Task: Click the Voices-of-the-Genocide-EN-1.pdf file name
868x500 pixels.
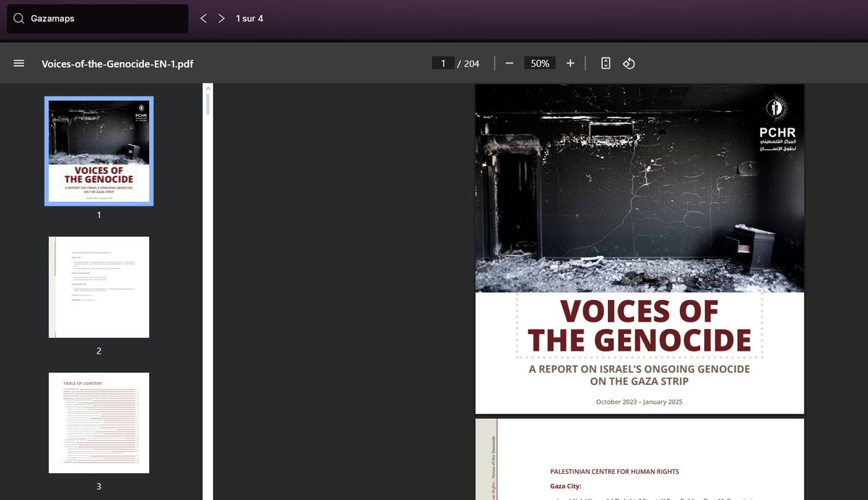Action: pyautogui.click(x=117, y=64)
